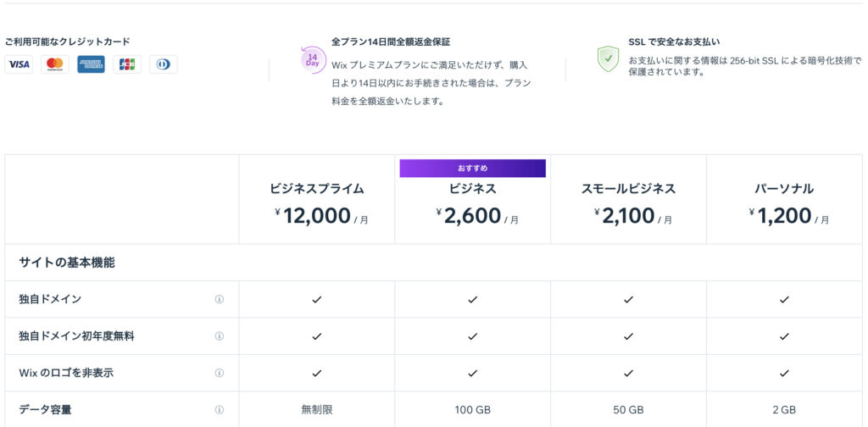This screenshot has width=868, height=427.
Task: Click the VISA card icon
Action: pos(19,64)
